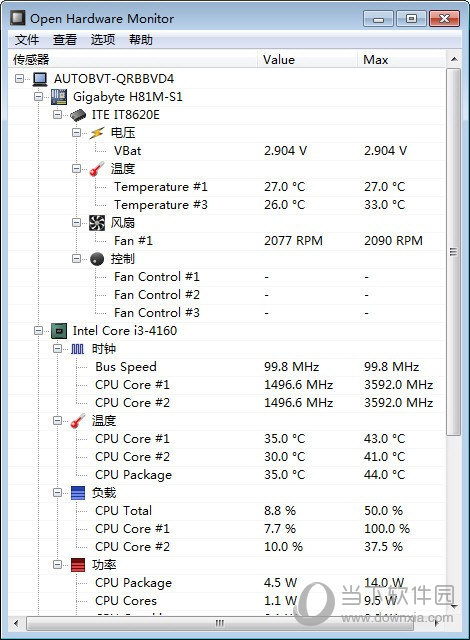Select the Temperature #3 row
470x640 pixels.
[226, 204]
